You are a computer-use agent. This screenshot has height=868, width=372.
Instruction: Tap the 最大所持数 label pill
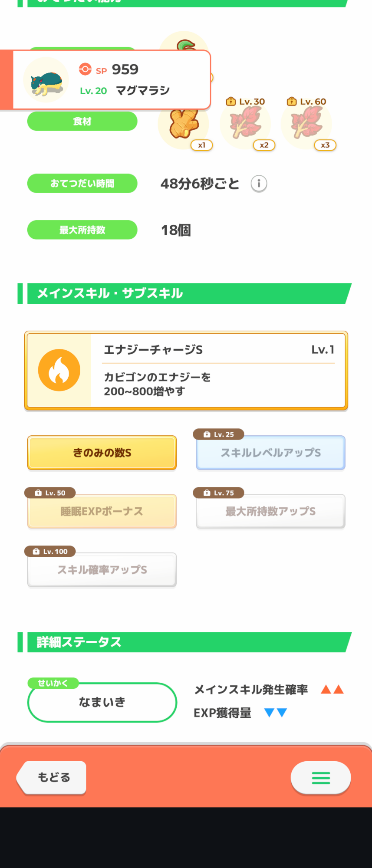click(82, 230)
